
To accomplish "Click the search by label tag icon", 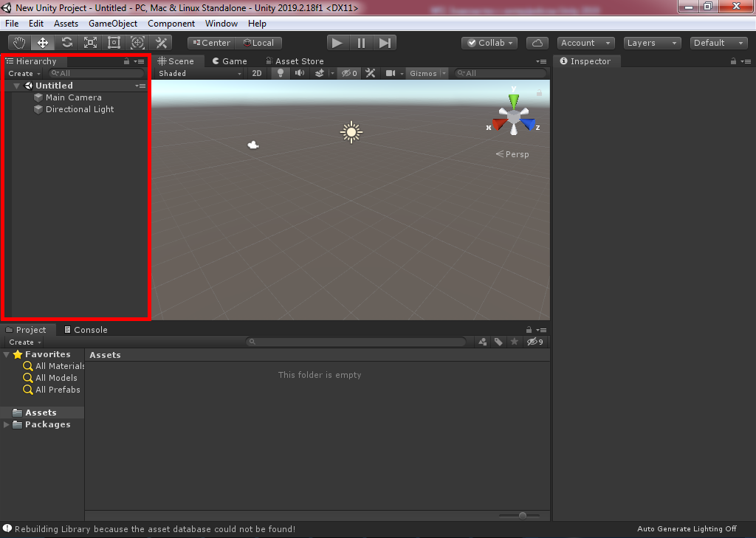I will pyautogui.click(x=498, y=342).
